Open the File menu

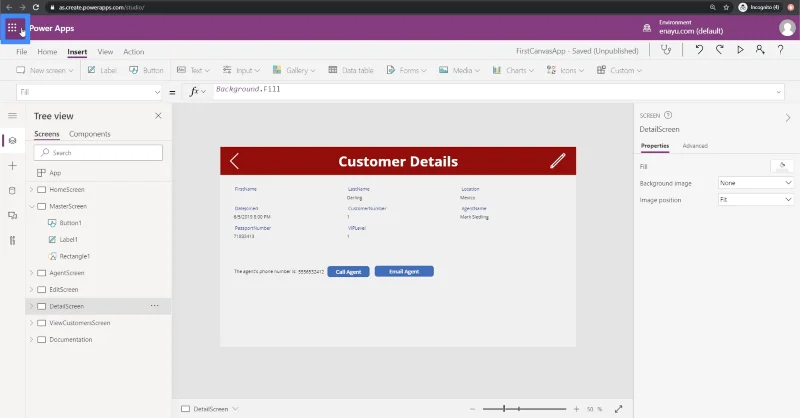[21, 52]
